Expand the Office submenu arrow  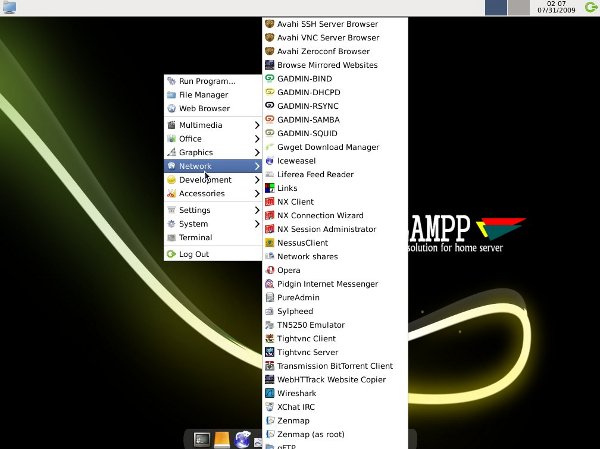[257, 139]
